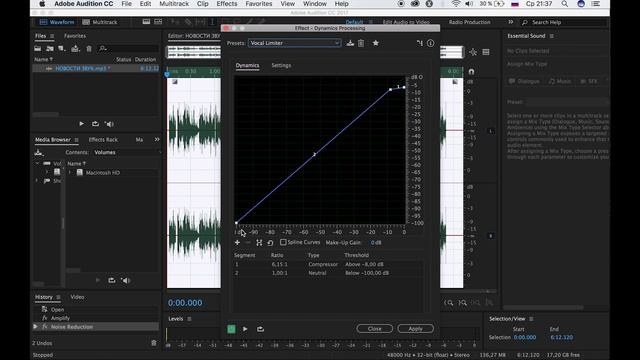Select segment 2 Neutral row
This screenshot has width=640, height=360.
[x=329, y=273]
